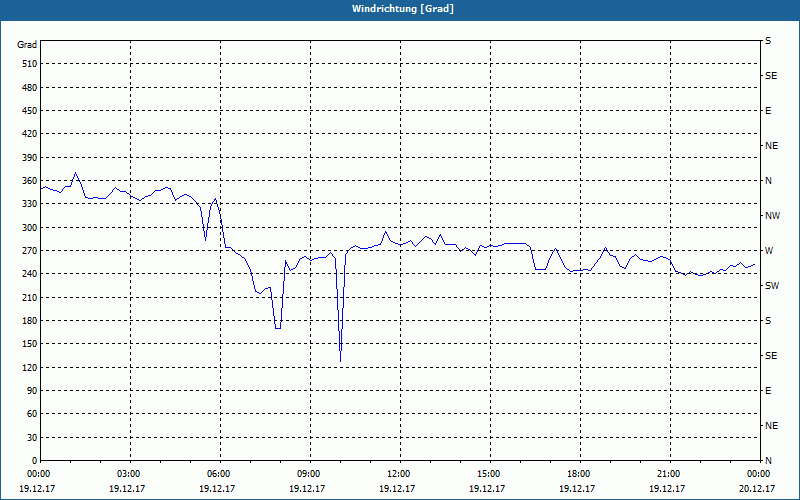Pick the 360 y-axis value
The height and width of the screenshot is (500, 800).
point(30,181)
